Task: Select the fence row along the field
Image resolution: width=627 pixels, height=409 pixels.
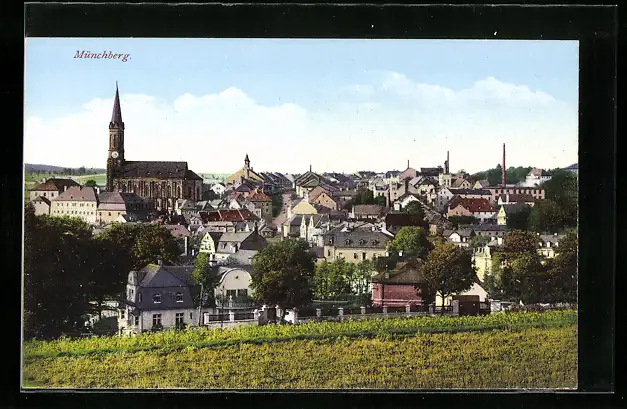Action: [x=340, y=313]
